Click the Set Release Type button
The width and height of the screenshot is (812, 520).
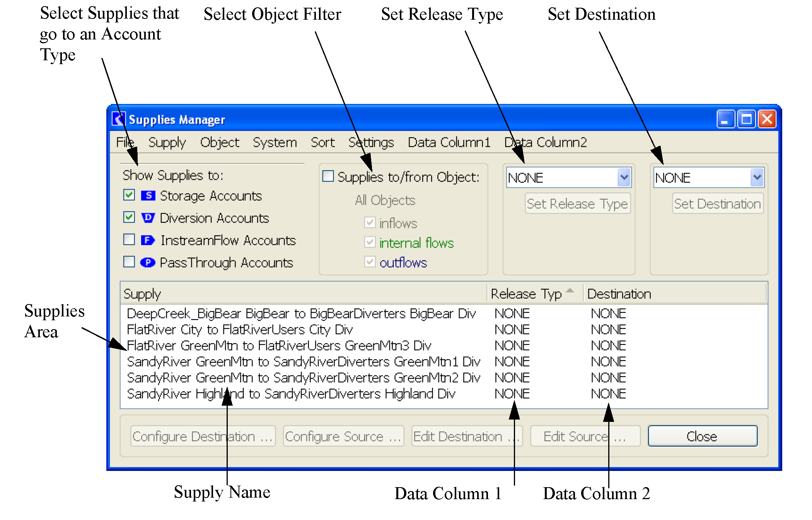tap(577, 204)
